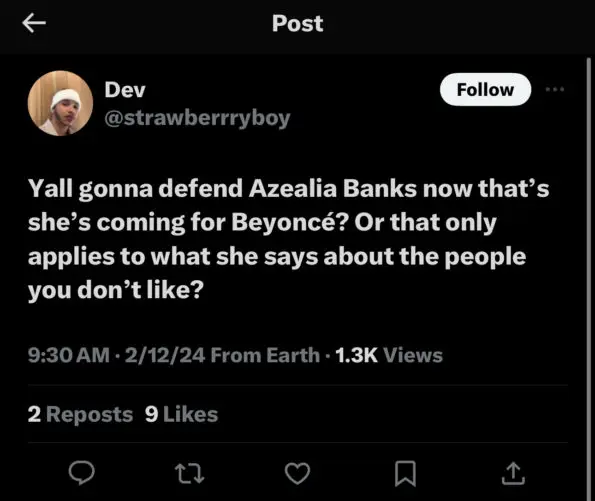Click the tweet text about Azealia Banks
This screenshot has width=595, height=501.
click(288, 239)
